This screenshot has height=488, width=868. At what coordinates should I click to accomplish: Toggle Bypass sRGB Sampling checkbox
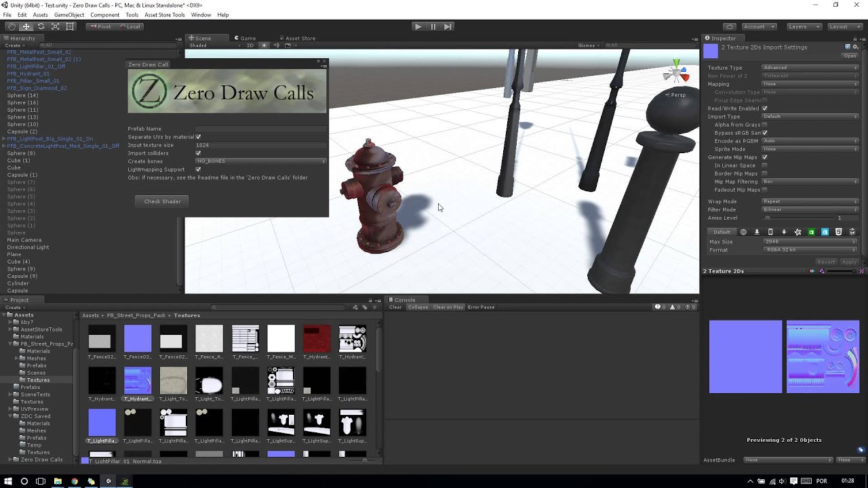click(x=765, y=133)
